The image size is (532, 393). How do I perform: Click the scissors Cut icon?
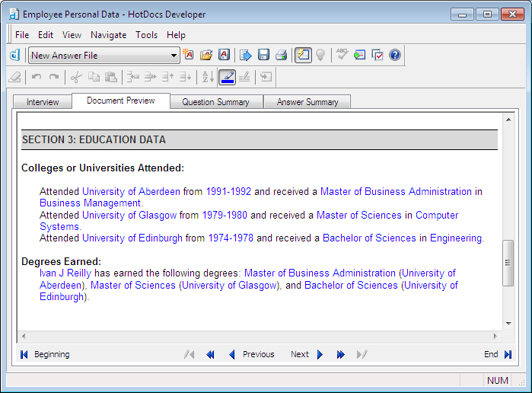[x=76, y=77]
